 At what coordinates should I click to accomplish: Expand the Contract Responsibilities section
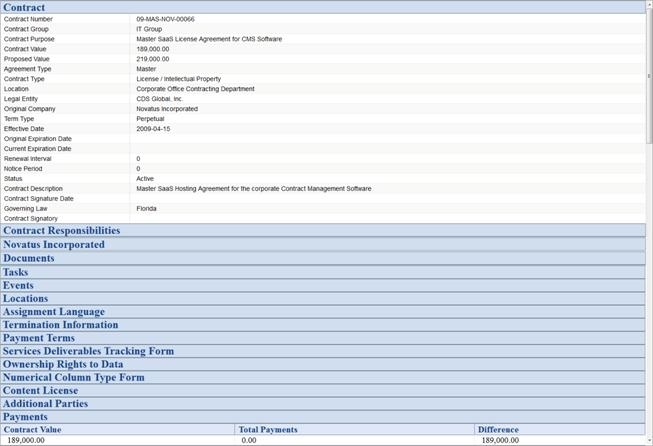(323, 230)
